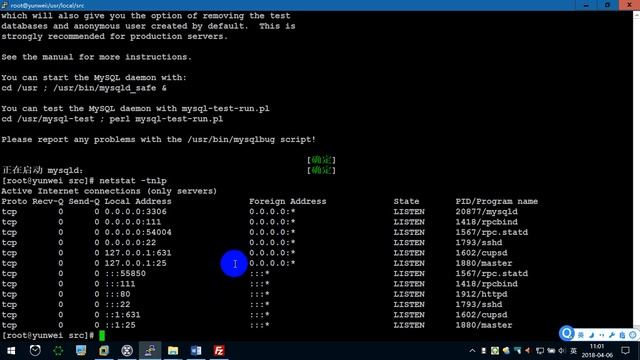Toggle IME punctuation mode button
The image size is (640, 360).
pos(601,335)
